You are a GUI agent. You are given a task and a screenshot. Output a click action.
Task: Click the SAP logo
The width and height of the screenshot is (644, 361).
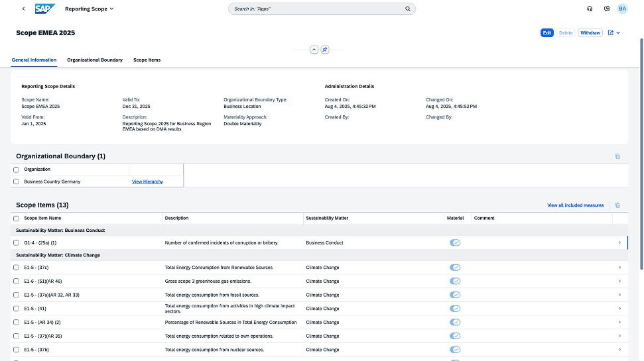pos(45,9)
